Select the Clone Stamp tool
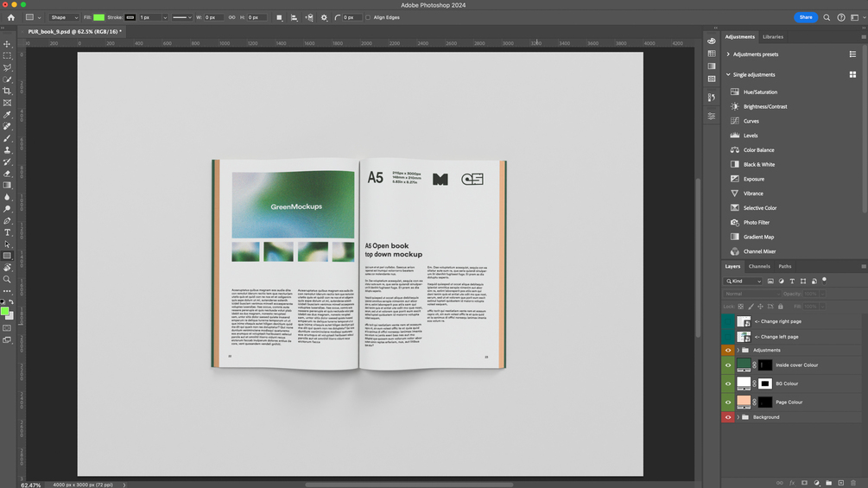The height and width of the screenshot is (488, 868). pos(7,150)
